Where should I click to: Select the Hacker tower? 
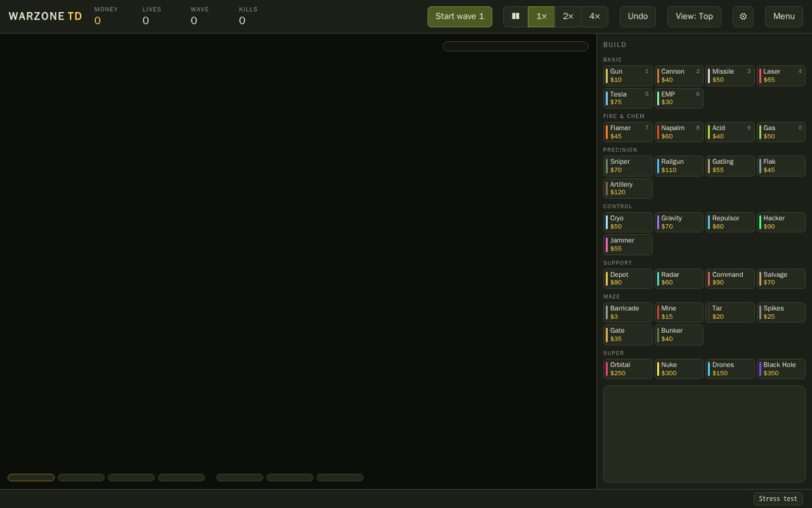coord(781,222)
